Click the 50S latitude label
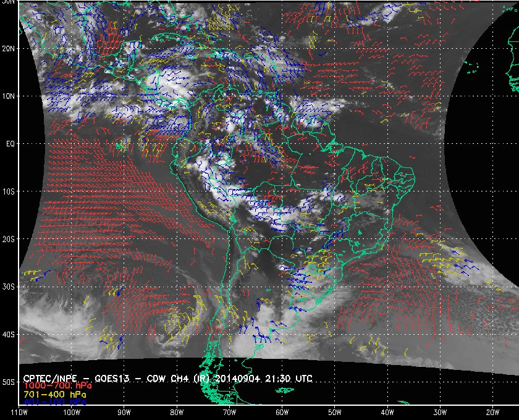Image resolution: width=519 pixels, height=420 pixels. (8, 382)
